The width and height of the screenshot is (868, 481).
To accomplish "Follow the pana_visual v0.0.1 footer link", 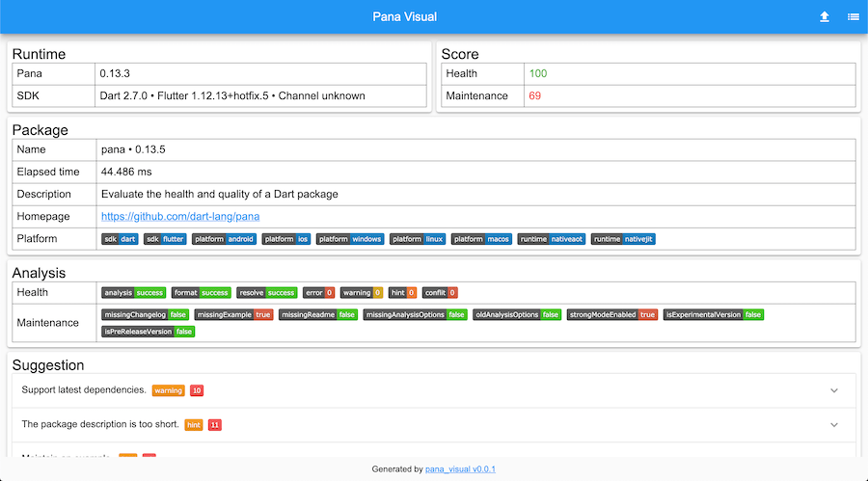I will pyautogui.click(x=460, y=468).
